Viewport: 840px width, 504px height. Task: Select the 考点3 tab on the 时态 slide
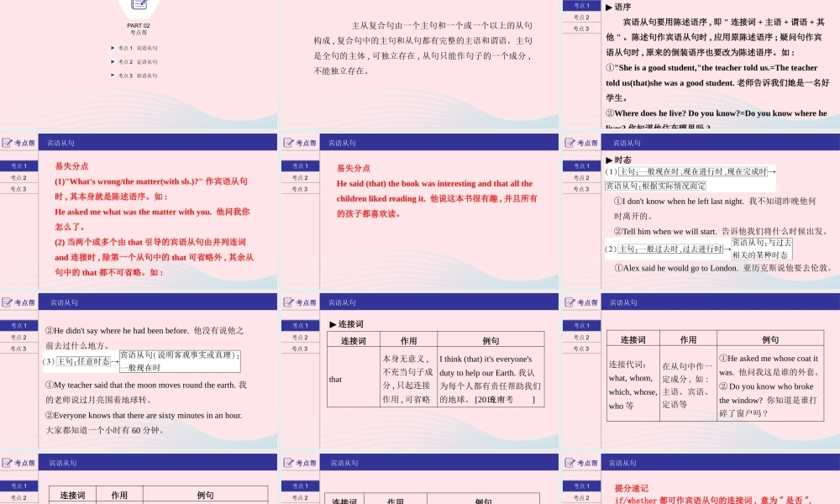(x=581, y=188)
